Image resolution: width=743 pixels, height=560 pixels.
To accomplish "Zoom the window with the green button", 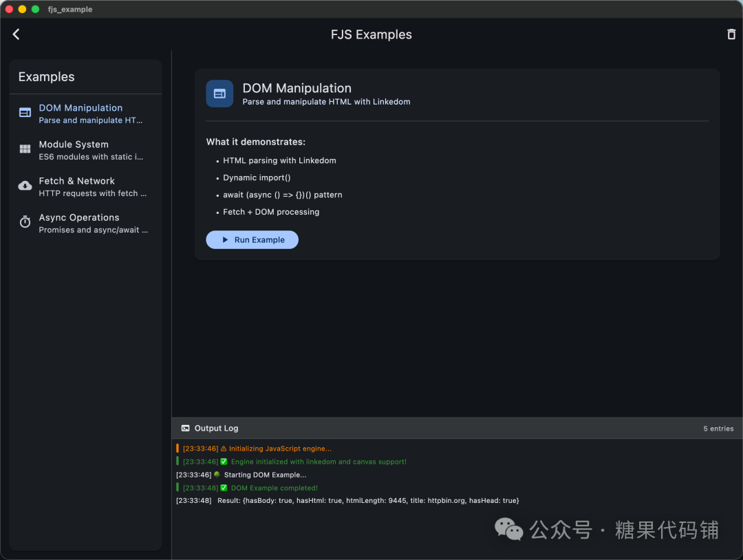I will 35,9.
